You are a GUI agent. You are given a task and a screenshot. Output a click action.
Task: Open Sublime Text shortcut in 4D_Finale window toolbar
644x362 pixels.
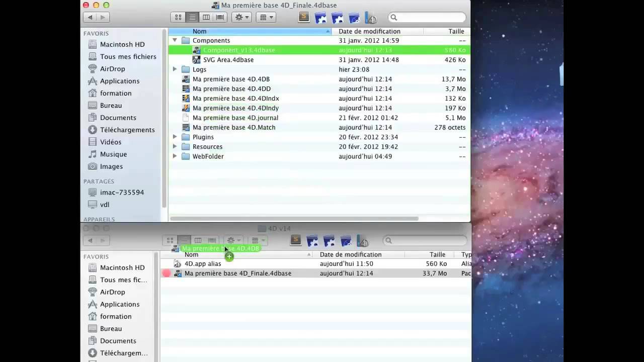pos(303,17)
